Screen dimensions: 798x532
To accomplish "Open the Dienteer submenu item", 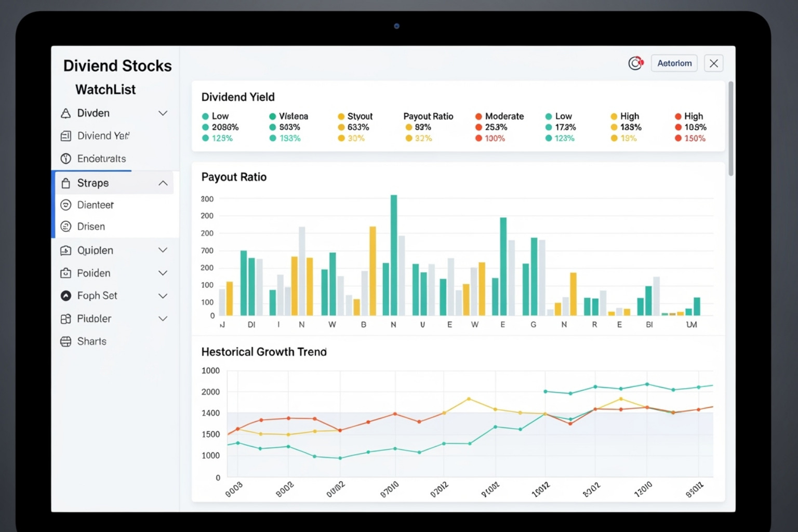I will click(96, 205).
